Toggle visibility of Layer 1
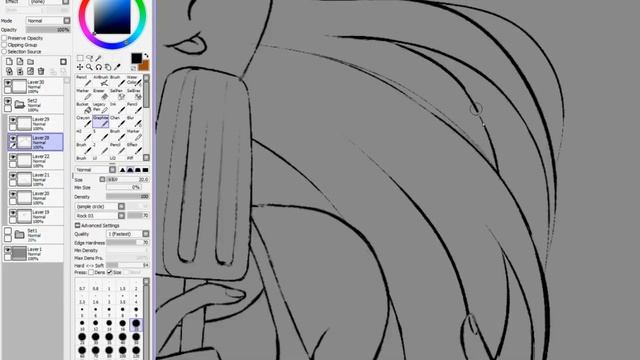Screen dimensions: 640x360 point(8,250)
